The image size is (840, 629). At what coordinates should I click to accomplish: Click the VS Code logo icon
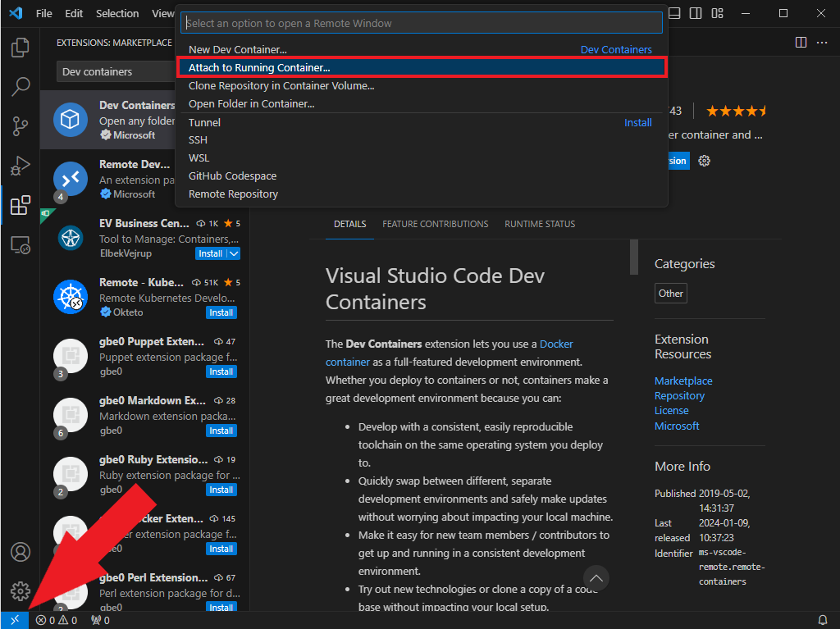(x=16, y=13)
